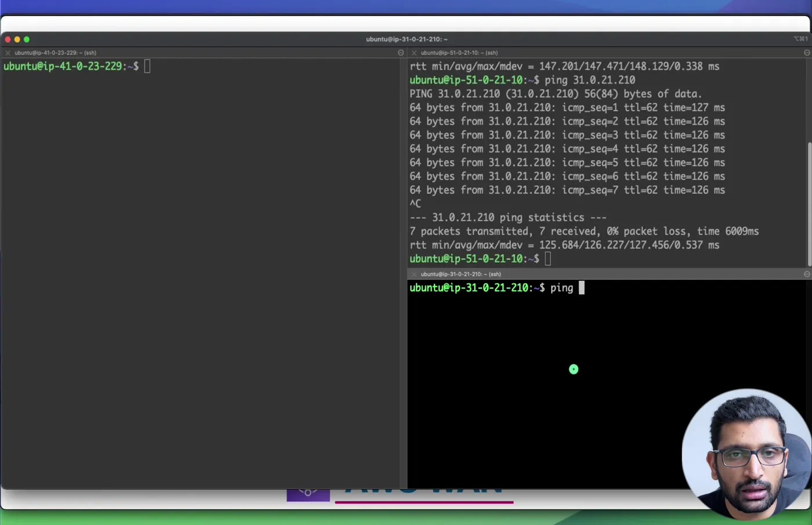Click the rtt line with 125.684 value
This screenshot has width=812, height=525.
point(564,245)
